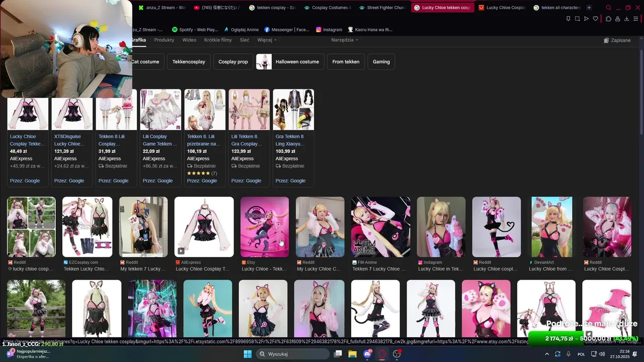Select the Gaming filter chip
Image resolution: width=644 pixels, height=362 pixels.
click(x=381, y=62)
